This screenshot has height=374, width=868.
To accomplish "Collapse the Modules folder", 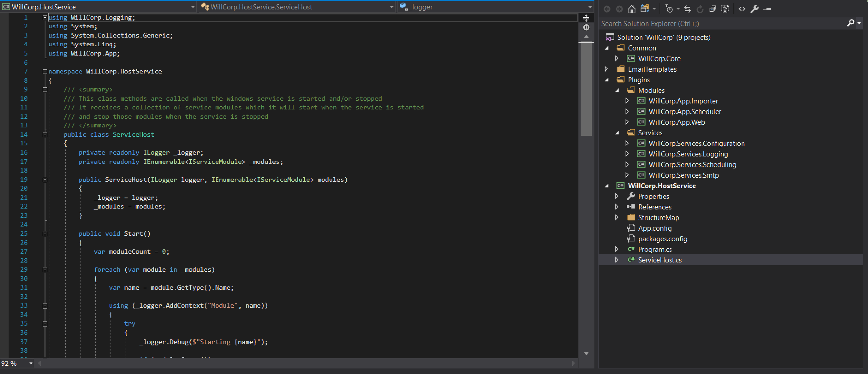I will point(617,90).
